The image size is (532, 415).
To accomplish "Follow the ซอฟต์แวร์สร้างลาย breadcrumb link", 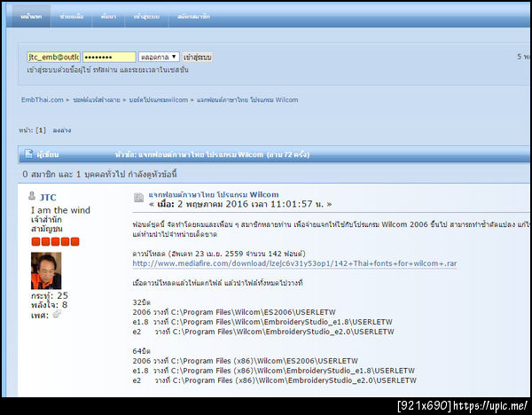I will click(97, 100).
